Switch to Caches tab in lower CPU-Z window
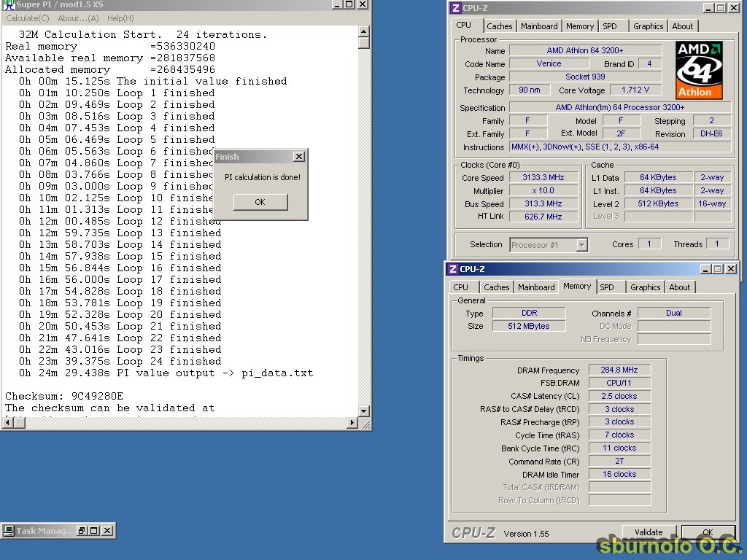Screen dimensions: 747x560 coord(496,287)
